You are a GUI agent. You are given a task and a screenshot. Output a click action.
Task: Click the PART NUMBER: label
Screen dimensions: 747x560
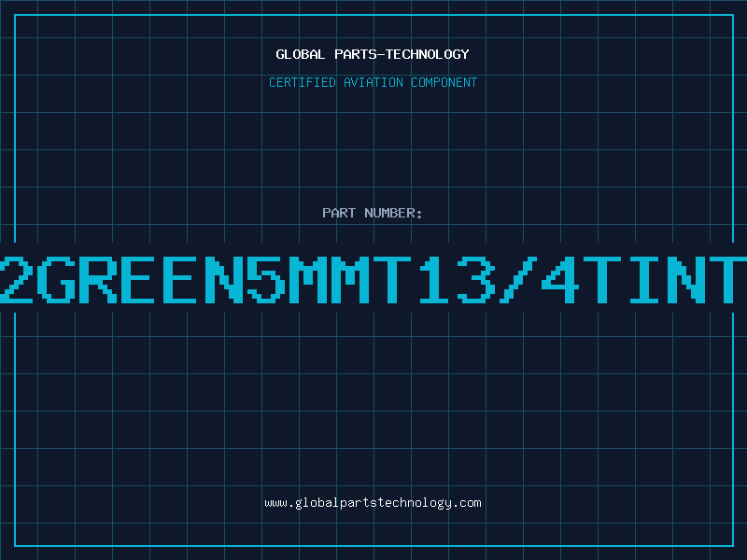coord(373,213)
